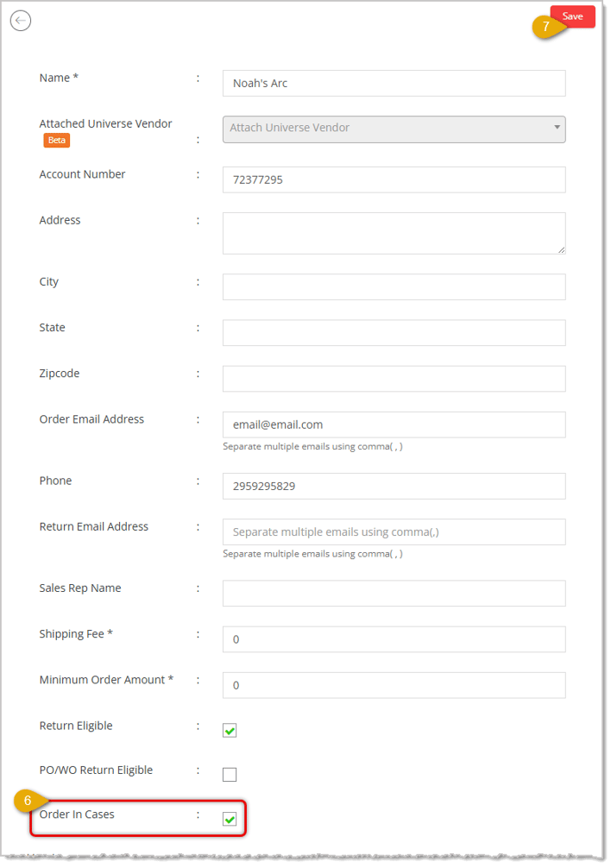This screenshot has height=868, width=611.
Task: Click the 'Account Number' label
Action: point(83,175)
